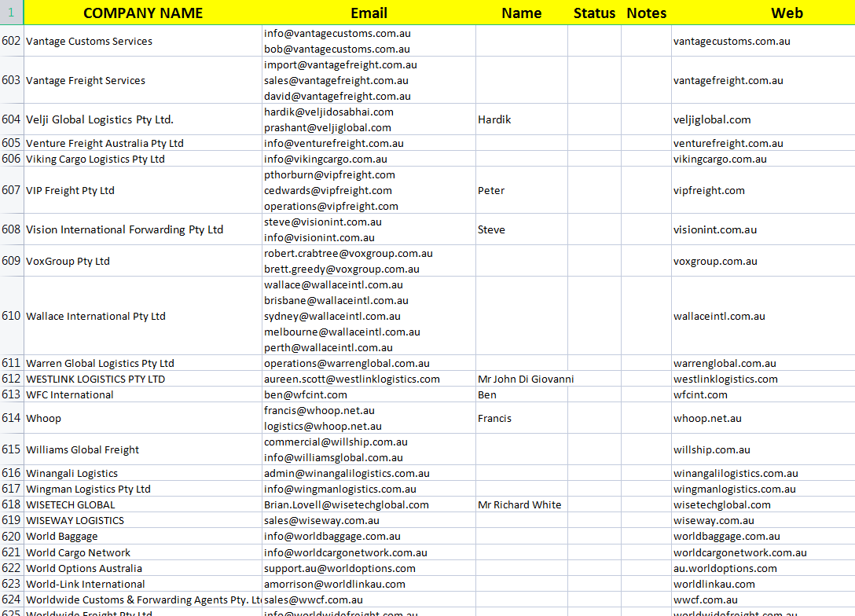Image resolution: width=855 pixels, height=616 pixels.
Task: Click row number 604 header
Action: click(12, 119)
